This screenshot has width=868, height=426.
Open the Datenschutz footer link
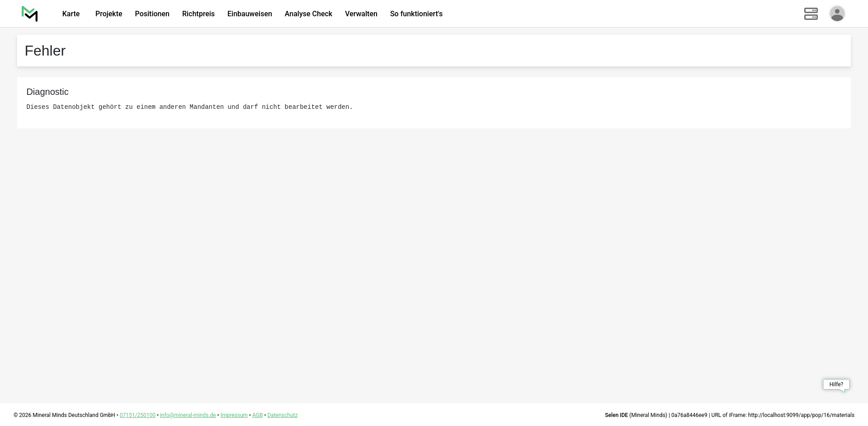point(282,415)
